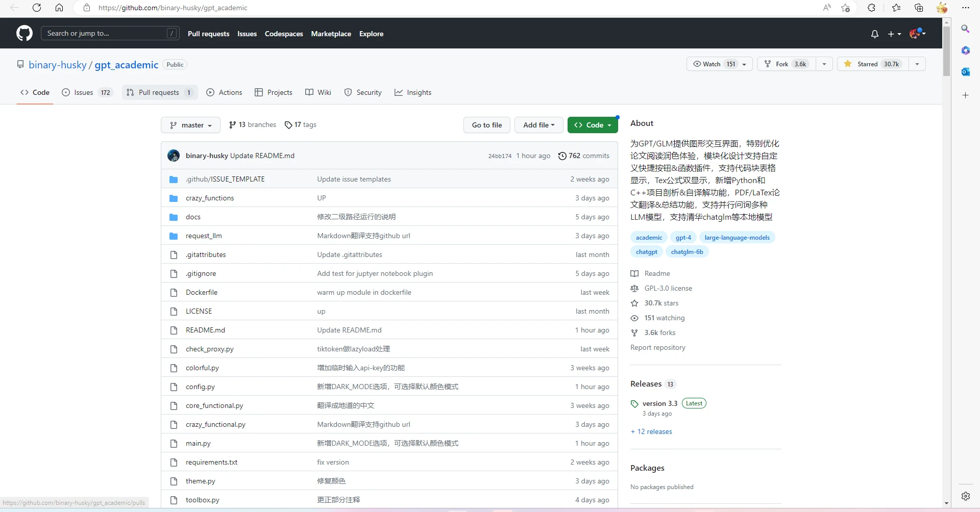Image resolution: width=980 pixels, height=512 pixels.
Task: Click the gpt-4 topic tag
Action: click(683, 238)
